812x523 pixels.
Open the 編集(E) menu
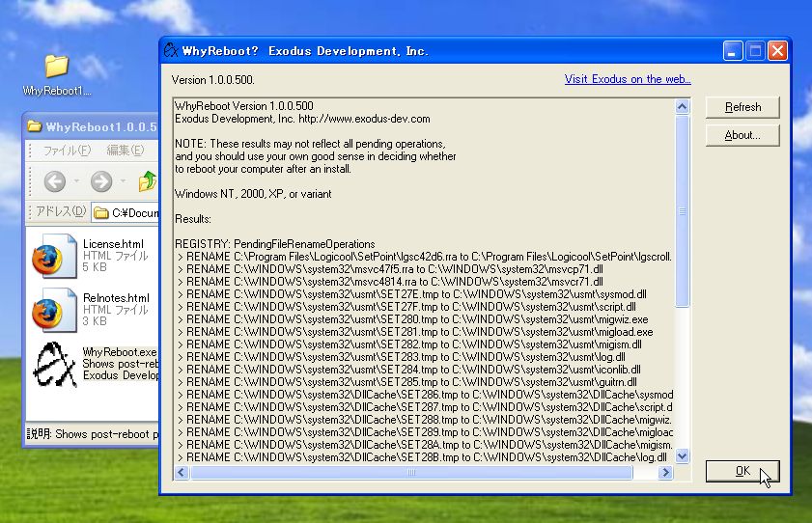[x=126, y=150]
